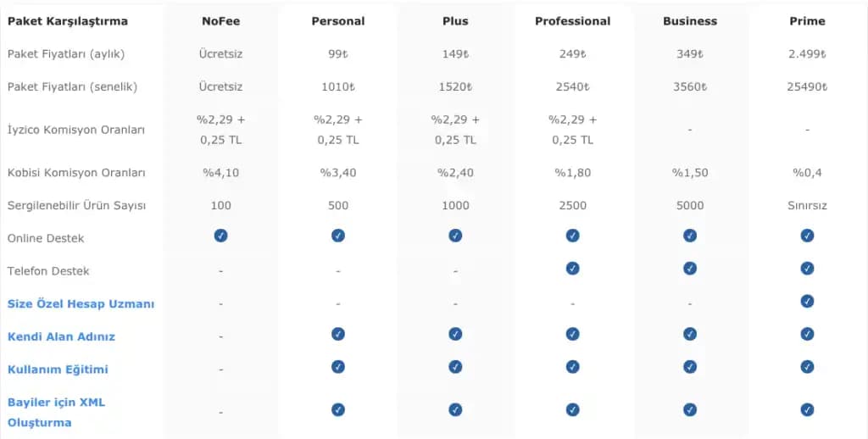The image size is (868, 439).
Task: Click Online Destek checkmark for Plus
Action: [x=455, y=236]
